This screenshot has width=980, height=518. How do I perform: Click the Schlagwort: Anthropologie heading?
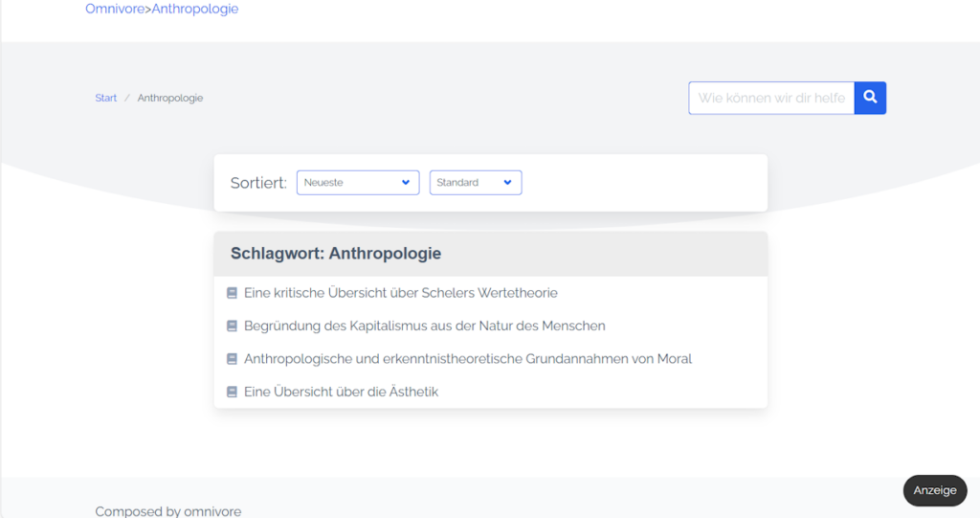click(x=335, y=255)
